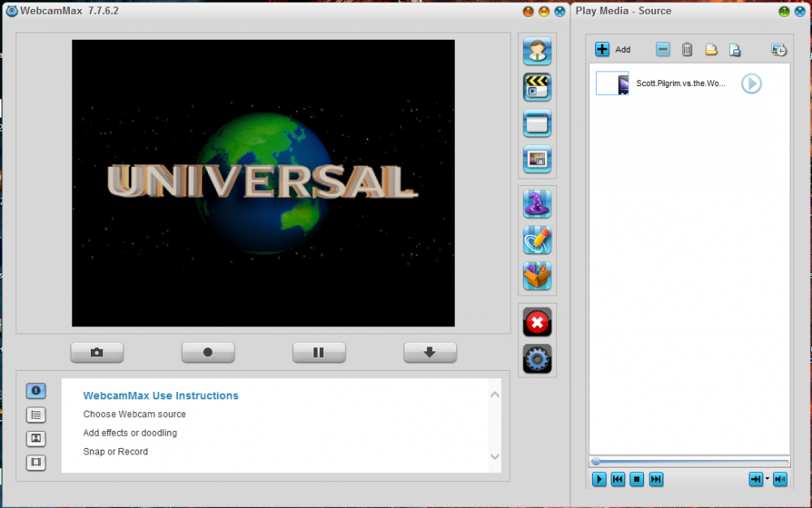The height and width of the screenshot is (508, 812).
Task: Save the playlist with document icon
Action: tap(735, 50)
